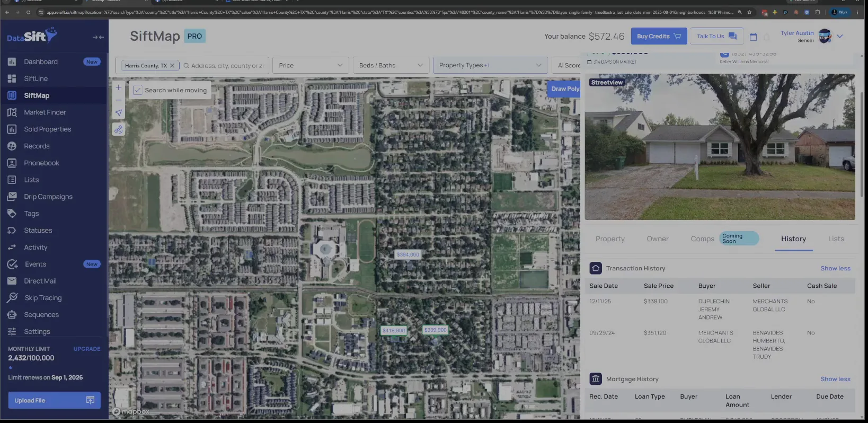Open the Property Types dropdown
Viewport: 868px width, 423px height.
tap(490, 65)
